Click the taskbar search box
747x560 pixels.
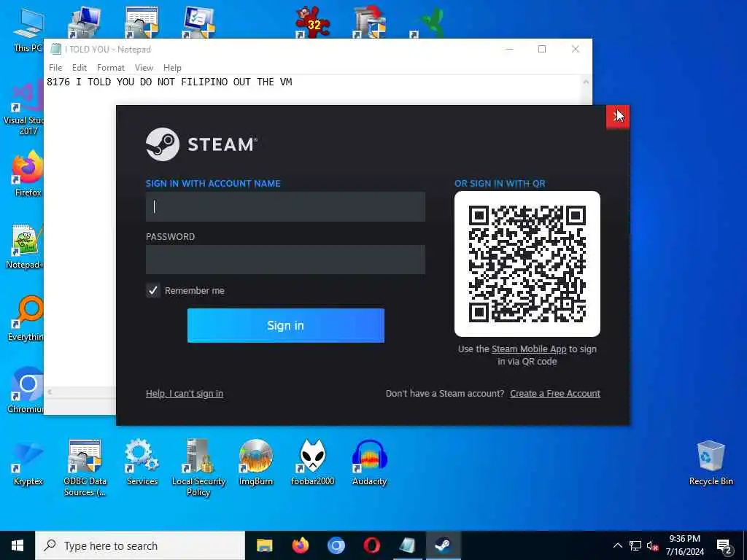click(x=140, y=545)
